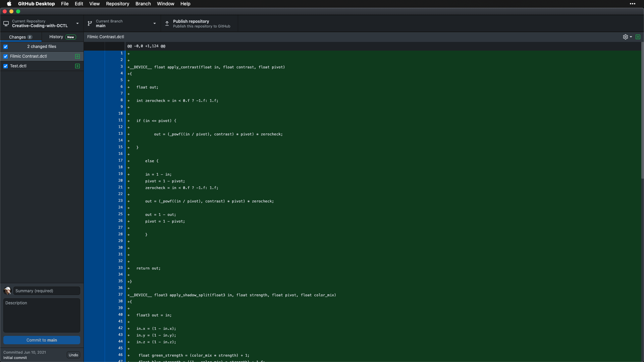This screenshot has height=362, width=644.
Task: Uncheck the Test.dctl file checkbox
Action: coord(5,66)
